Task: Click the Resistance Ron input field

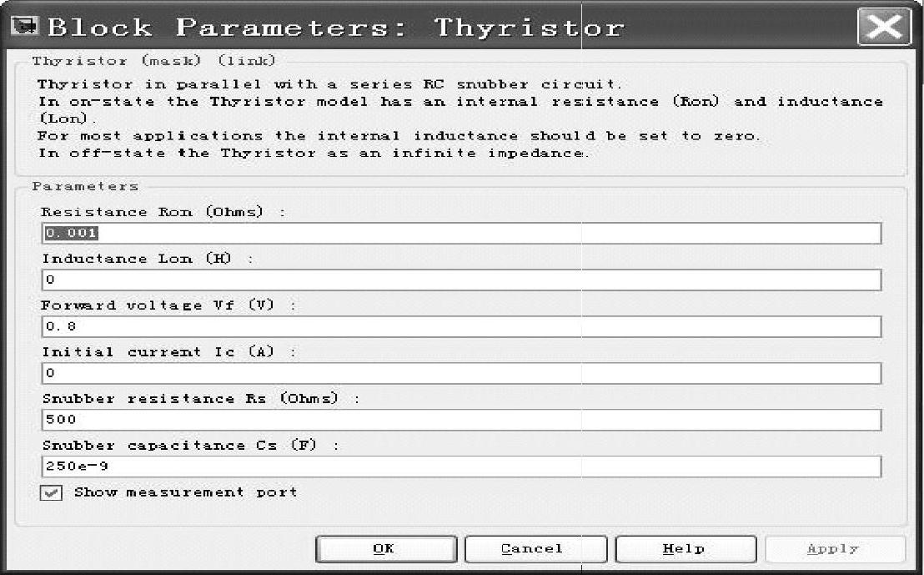Action: [x=460, y=234]
